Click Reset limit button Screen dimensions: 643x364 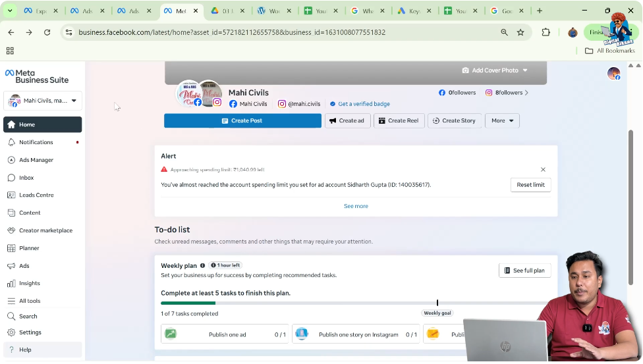pos(530,185)
